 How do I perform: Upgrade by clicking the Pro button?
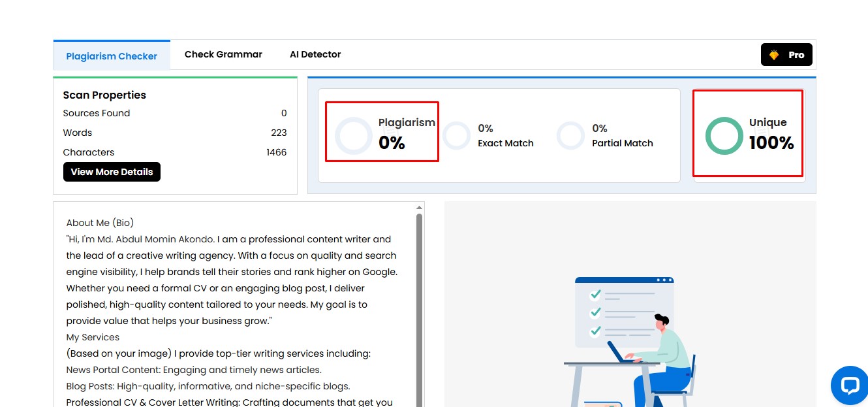coord(786,55)
